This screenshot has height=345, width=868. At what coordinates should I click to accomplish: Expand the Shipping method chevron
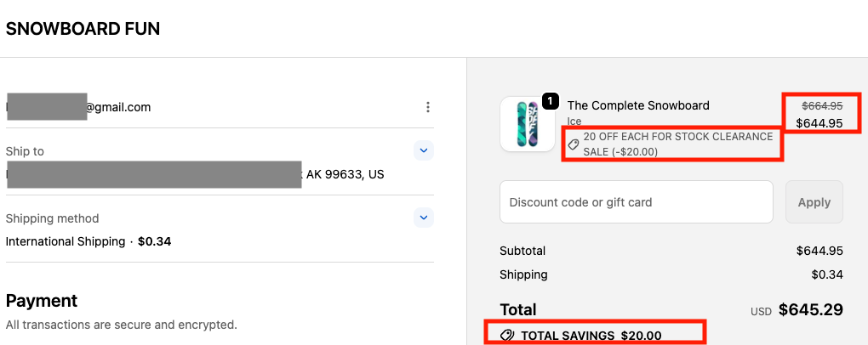coord(424,218)
